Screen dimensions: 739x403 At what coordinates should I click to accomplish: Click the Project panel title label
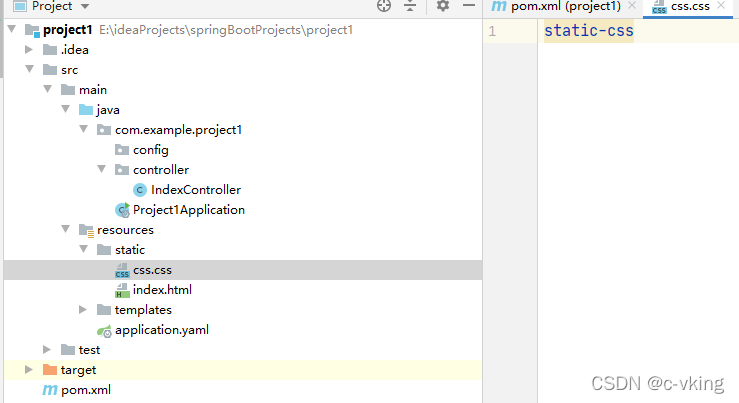[52, 6]
